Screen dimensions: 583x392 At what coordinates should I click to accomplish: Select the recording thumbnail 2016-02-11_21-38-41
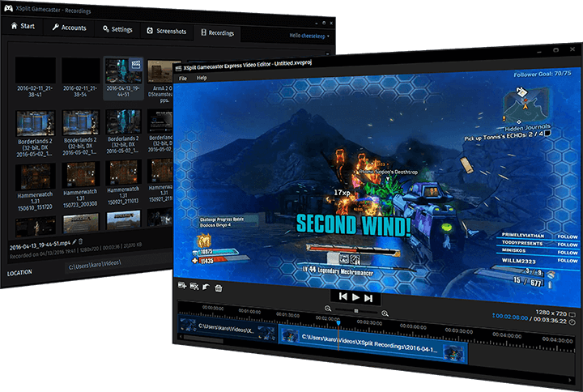point(36,77)
